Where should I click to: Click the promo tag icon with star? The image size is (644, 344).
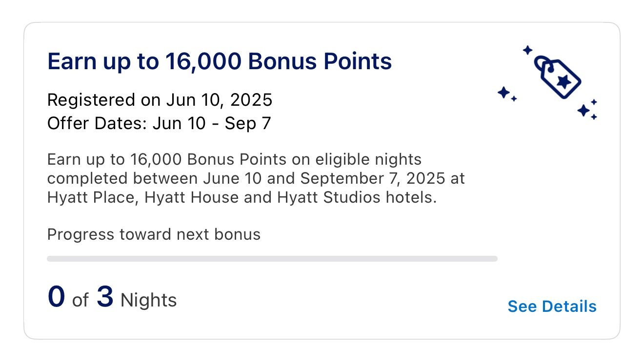(557, 77)
